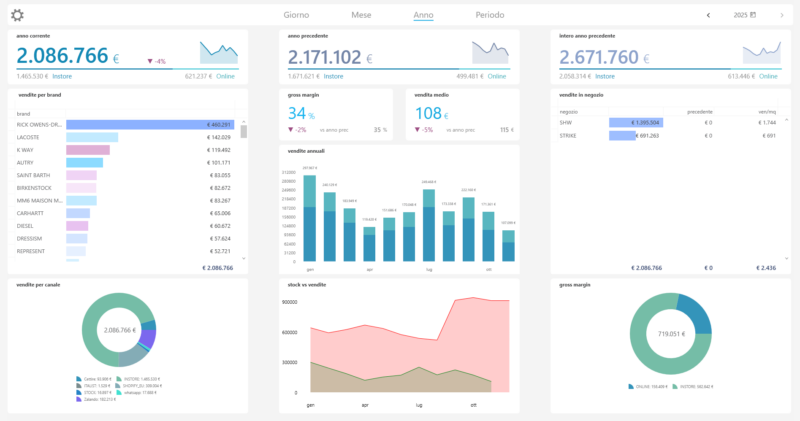800x421 pixels.
Task: Click the anno corrente sparkline chart
Action: [219, 53]
